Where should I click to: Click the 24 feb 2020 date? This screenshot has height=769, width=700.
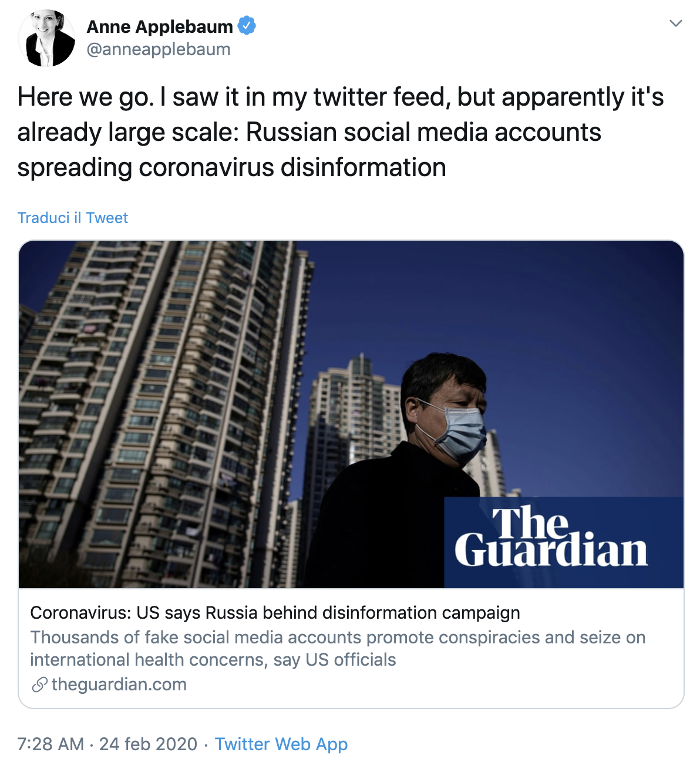(x=148, y=744)
